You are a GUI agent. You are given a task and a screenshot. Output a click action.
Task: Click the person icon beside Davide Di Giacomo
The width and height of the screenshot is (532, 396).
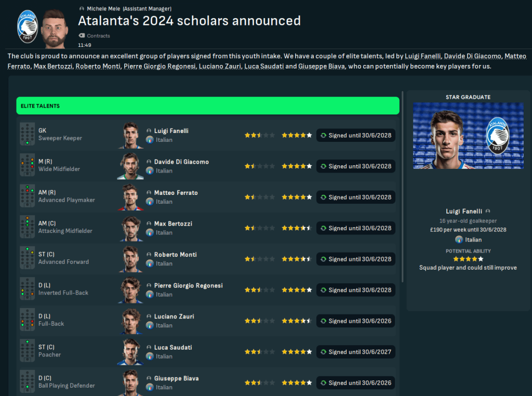click(x=149, y=162)
